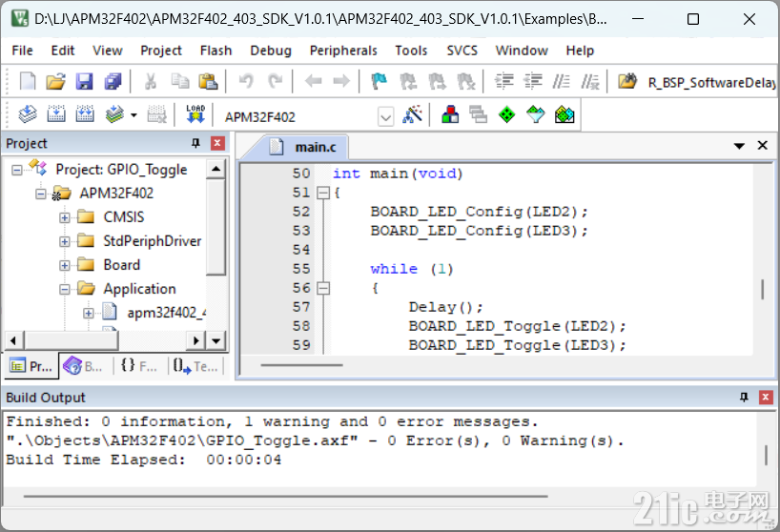Open editor tab list dropdown arrow
The image size is (780, 532).
click(x=739, y=146)
